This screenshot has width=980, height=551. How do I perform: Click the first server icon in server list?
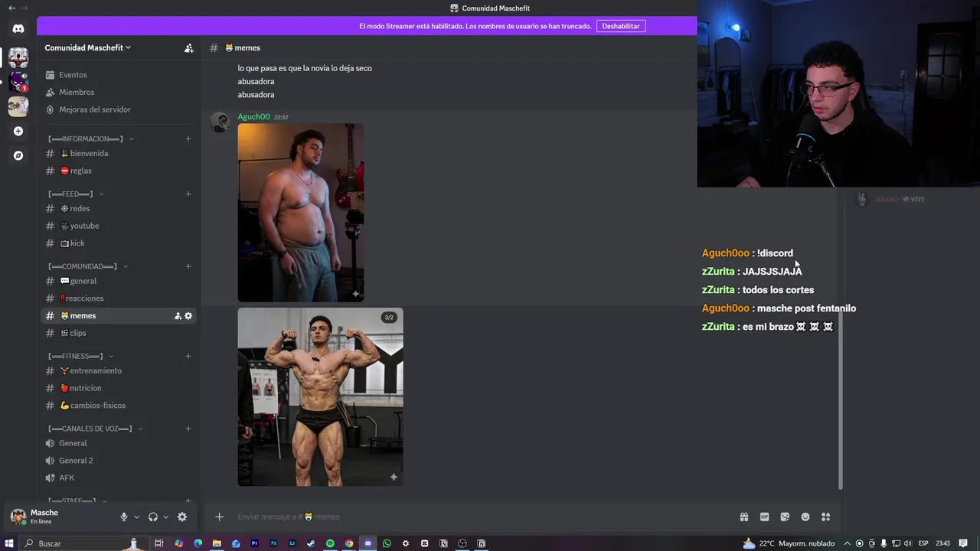[x=18, y=57]
